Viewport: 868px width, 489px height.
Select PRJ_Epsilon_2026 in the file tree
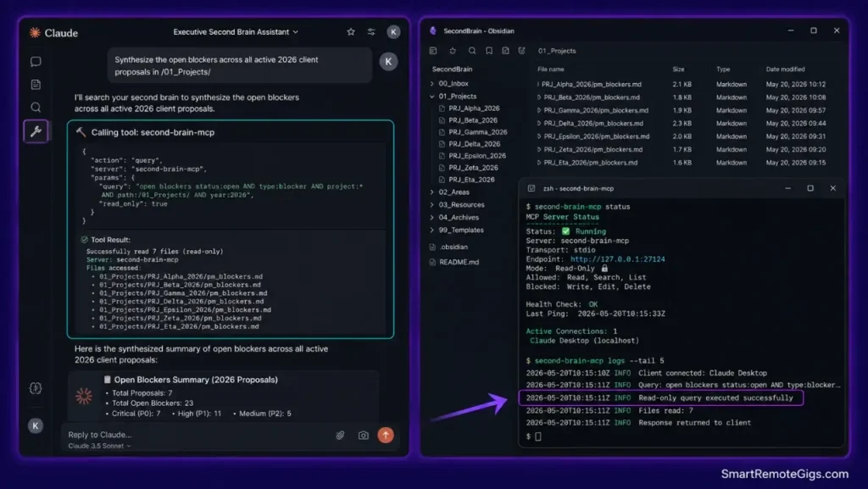(x=477, y=156)
